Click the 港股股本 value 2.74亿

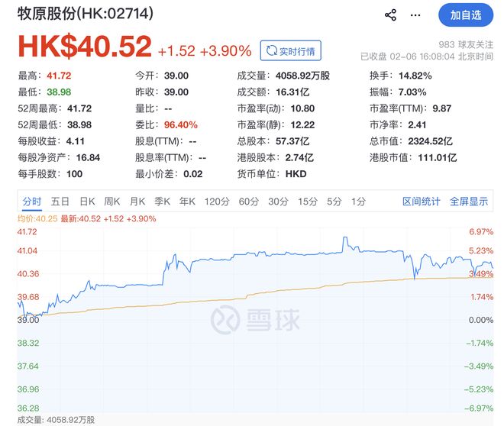coord(299,158)
